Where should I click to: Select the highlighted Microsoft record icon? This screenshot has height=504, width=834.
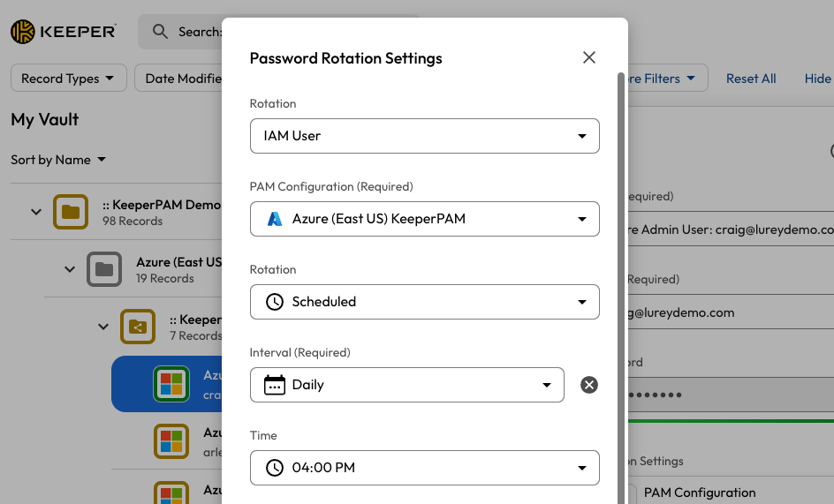pos(171,384)
